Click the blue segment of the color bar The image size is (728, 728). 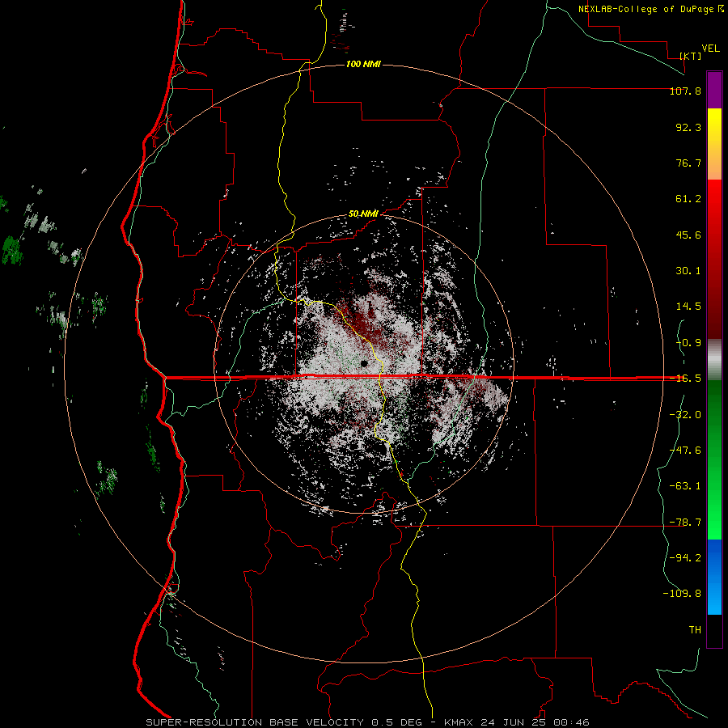click(x=714, y=577)
